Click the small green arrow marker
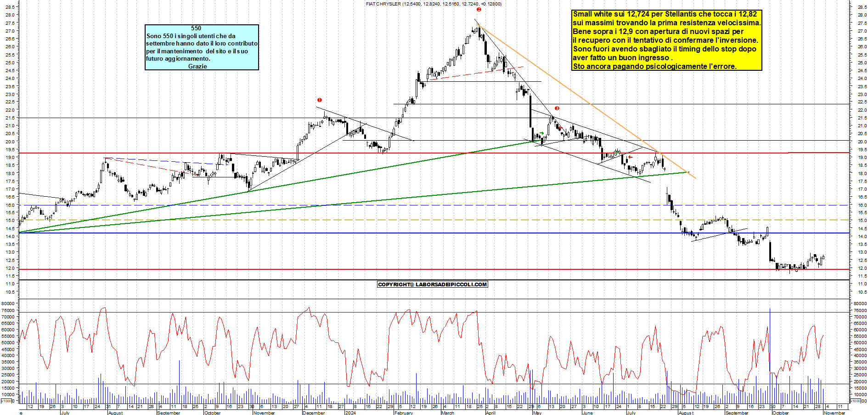The width and height of the screenshot is (868, 415). [x=542, y=133]
